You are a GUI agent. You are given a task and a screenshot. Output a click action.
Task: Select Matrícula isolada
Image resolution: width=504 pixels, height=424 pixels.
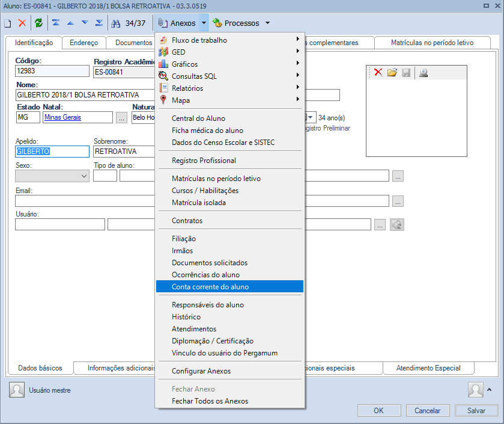coord(230,203)
